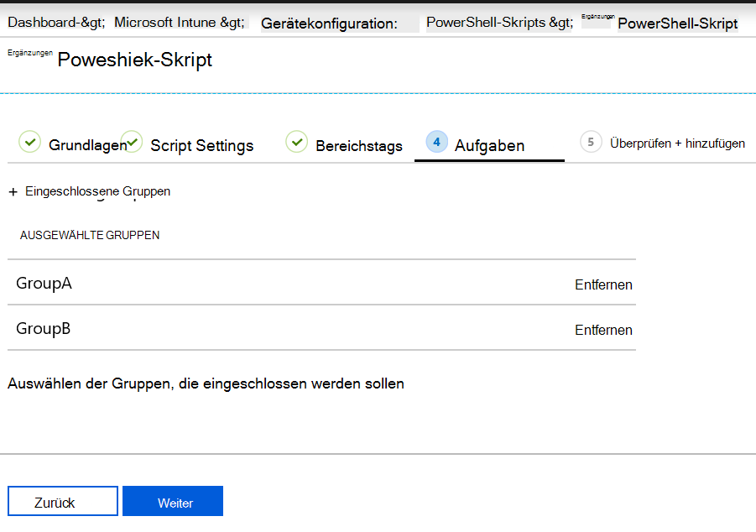Click the green checkmark on Grundlagen step
756x532 pixels.
click(29, 143)
